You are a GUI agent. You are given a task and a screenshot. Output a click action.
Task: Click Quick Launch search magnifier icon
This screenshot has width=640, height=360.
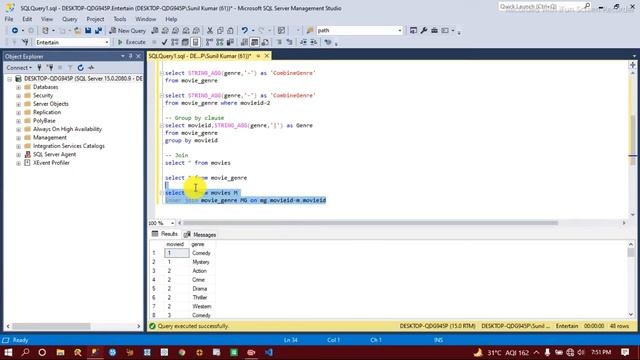[587, 6]
